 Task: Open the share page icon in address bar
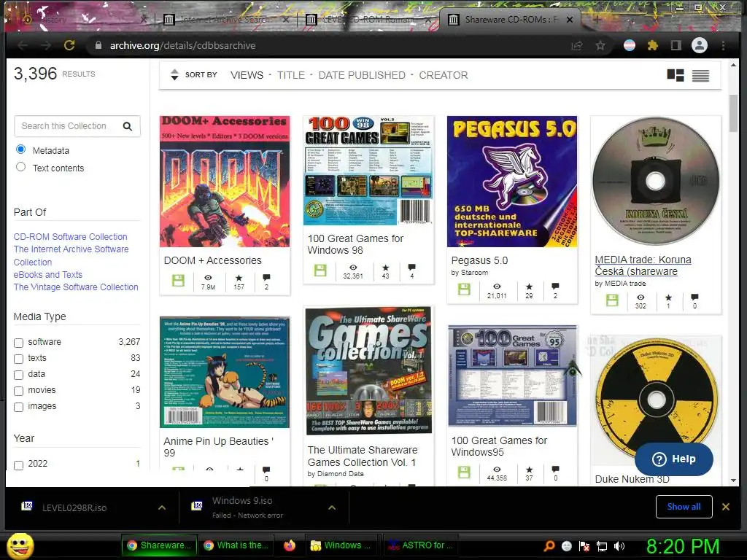pos(577,45)
